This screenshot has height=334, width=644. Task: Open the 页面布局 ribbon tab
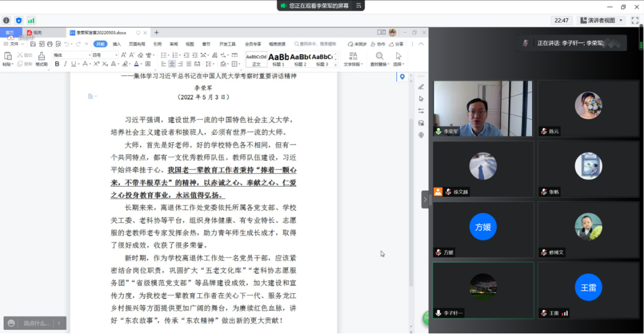(x=137, y=44)
